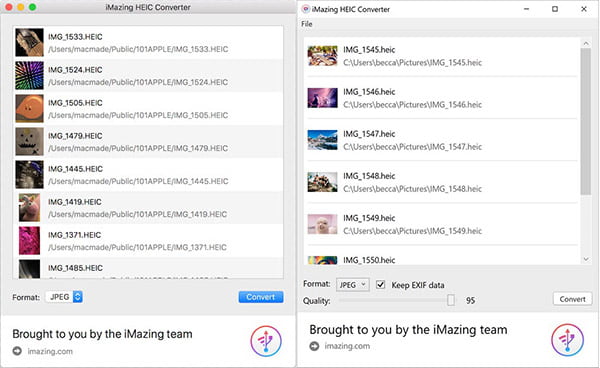Select the IMG_1485.HEIC thumbnail
The height and width of the screenshot is (368, 600).
tap(29, 269)
